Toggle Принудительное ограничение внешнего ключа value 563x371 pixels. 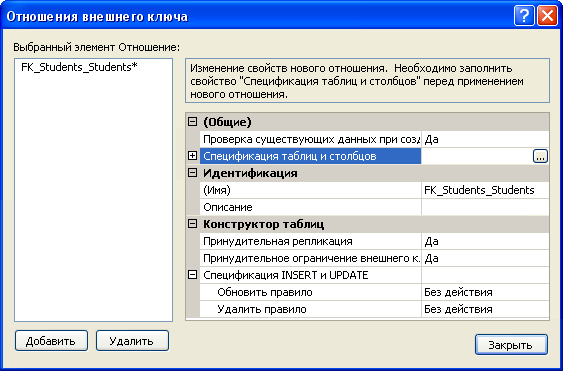coord(485,258)
